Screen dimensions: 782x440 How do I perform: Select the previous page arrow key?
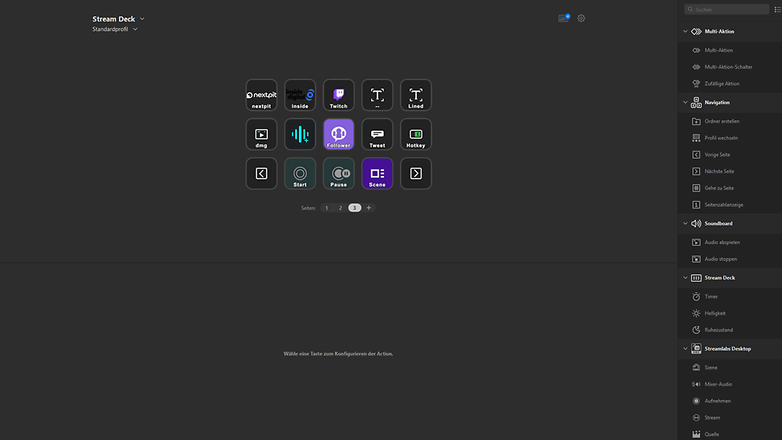pos(261,174)
